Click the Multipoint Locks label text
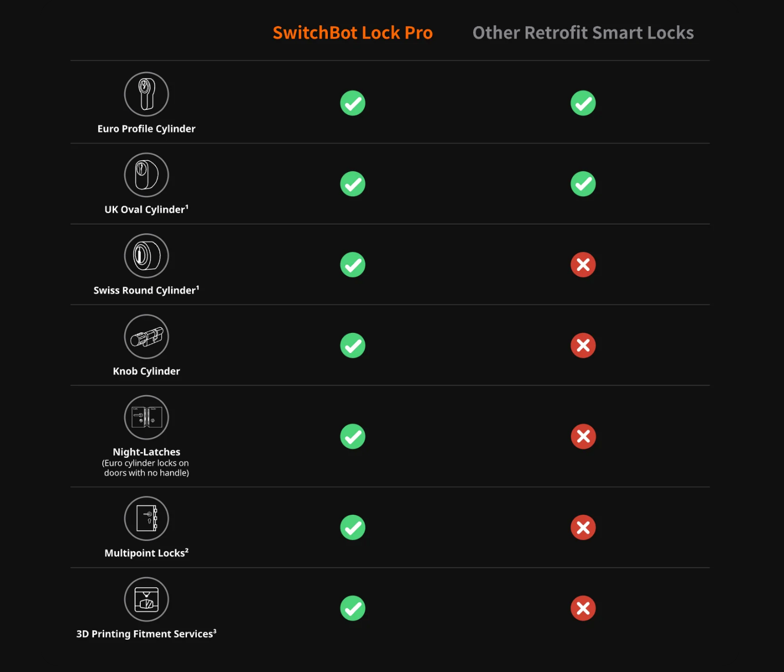This screenshot has height=672, width=784. [146, 553]
